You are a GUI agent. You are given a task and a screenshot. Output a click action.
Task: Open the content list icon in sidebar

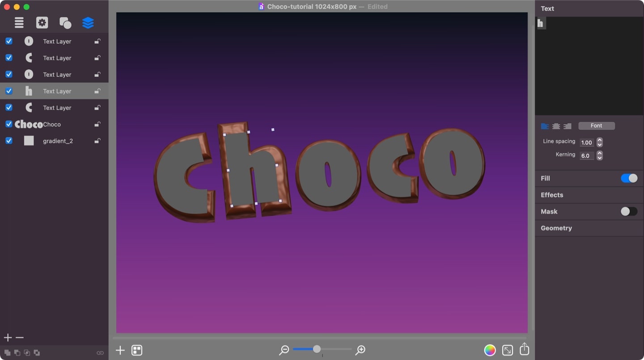pos(19,22)
